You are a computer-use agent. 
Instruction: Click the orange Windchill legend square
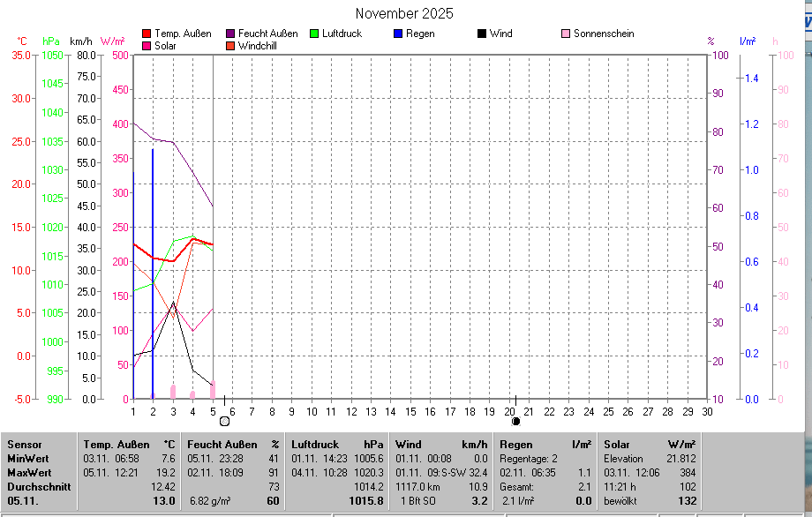coord(231,45)
